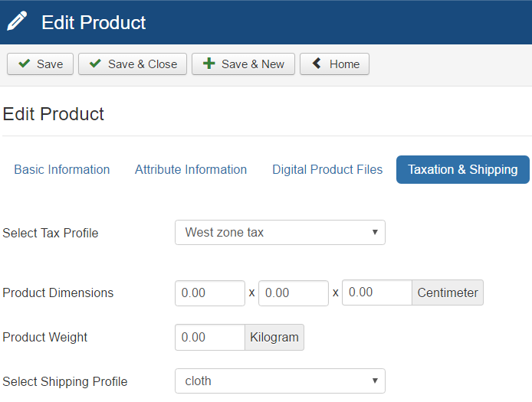This screenshot has width=532, height=402.
Task: Click into the Product Weight field
Action: pyautogui.click(x=210, y=338)
